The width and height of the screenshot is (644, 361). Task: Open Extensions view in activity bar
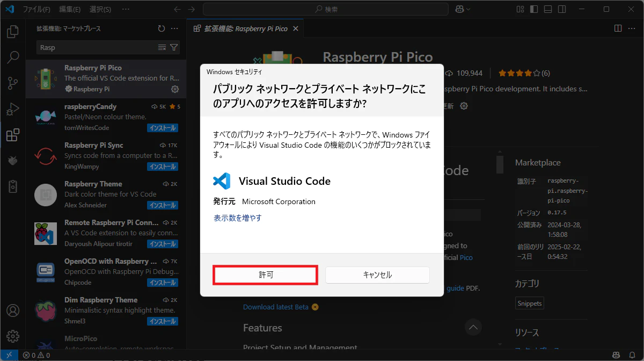point(13,134)
